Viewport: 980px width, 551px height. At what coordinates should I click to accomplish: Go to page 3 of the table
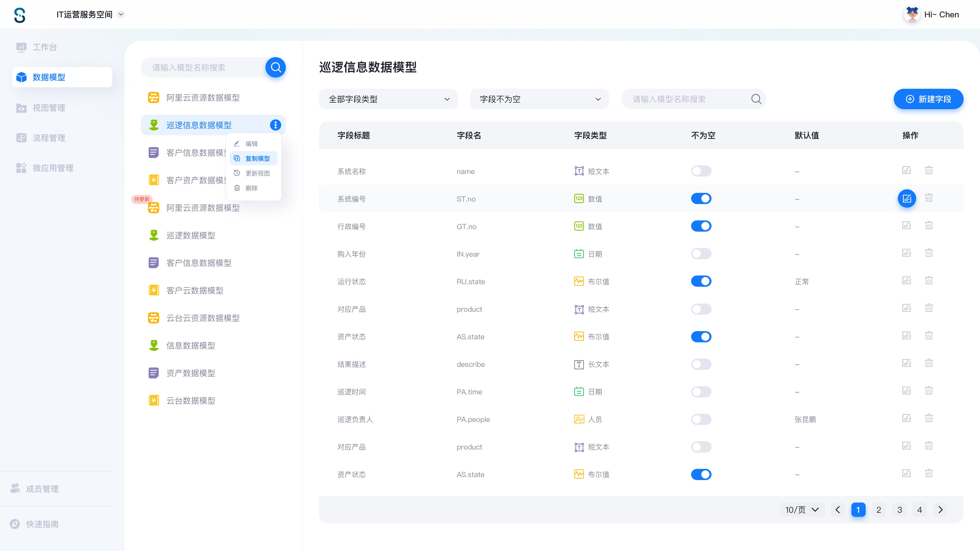pos(899,510)
